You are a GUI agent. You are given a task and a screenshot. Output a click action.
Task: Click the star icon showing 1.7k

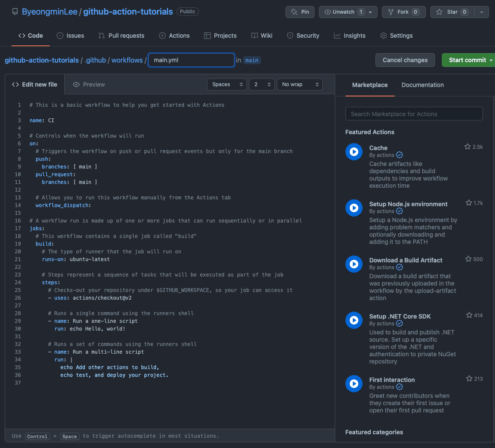tap(469, 203)
